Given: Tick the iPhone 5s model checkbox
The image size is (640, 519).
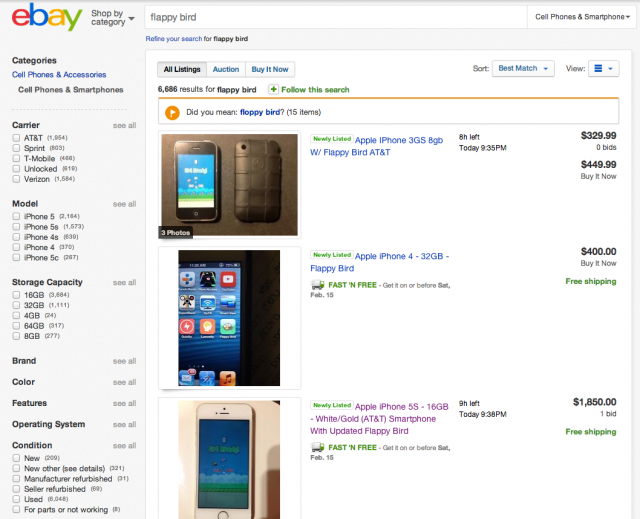Looking at the screenshot, I should tap(16, 227).
